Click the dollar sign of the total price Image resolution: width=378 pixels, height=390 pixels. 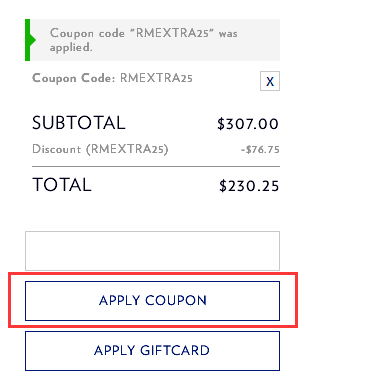click(x=223, y=186)
